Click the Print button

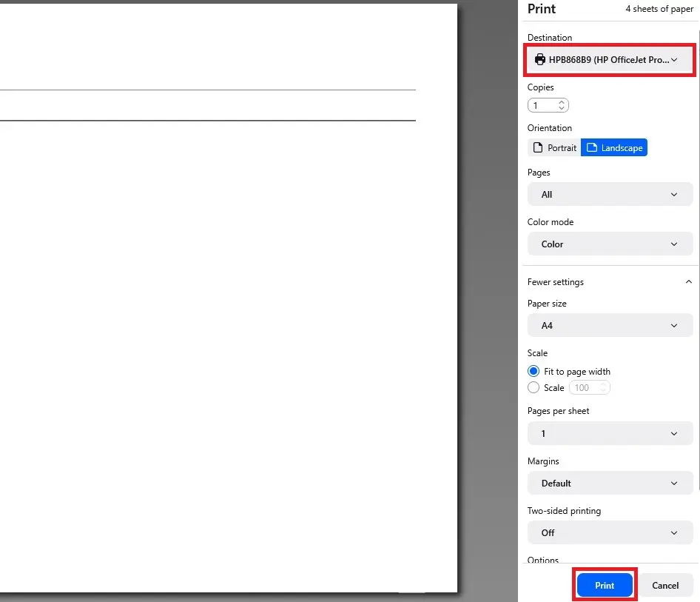(x=605, y=584)
